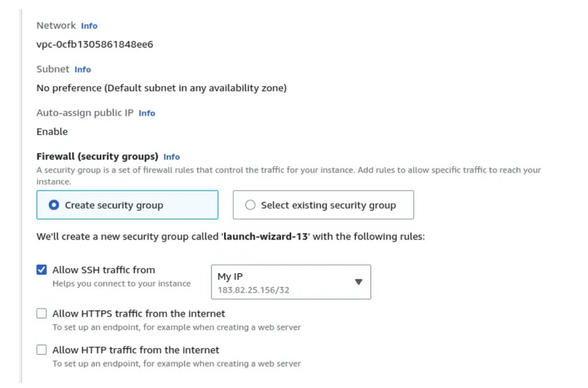
Task: Click the Firewall (security groups) heading
Action: point(98,157)
